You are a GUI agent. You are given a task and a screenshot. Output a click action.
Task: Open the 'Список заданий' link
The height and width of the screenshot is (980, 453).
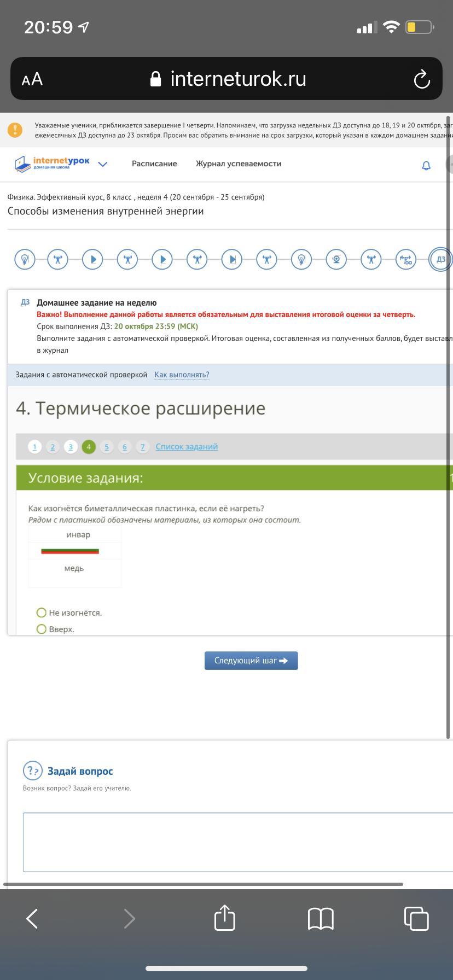tap(187, 447)
